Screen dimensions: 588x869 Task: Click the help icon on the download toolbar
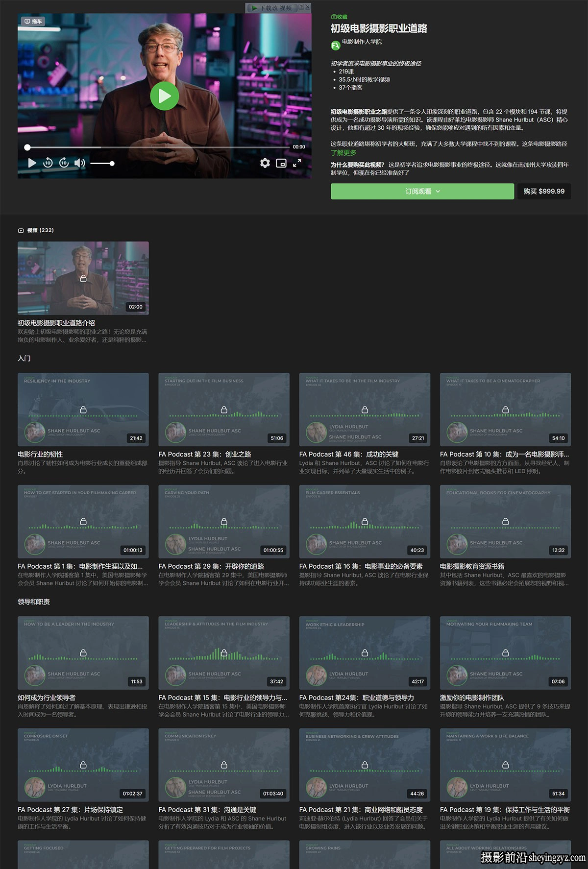pyautogui.click(x=302, y=7)
